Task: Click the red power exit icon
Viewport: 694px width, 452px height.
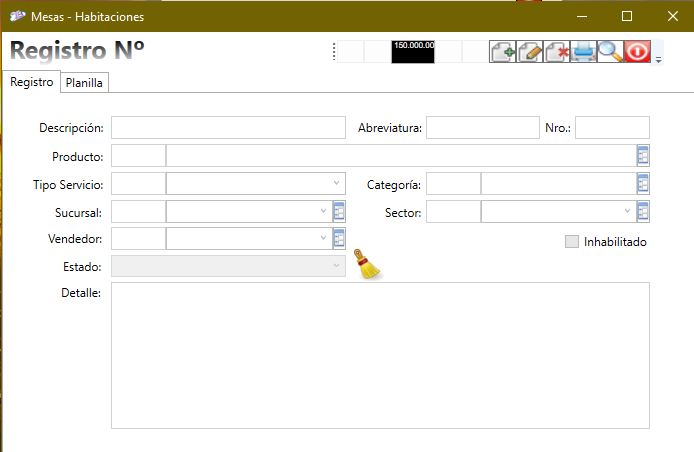Action: click(637, 52)
